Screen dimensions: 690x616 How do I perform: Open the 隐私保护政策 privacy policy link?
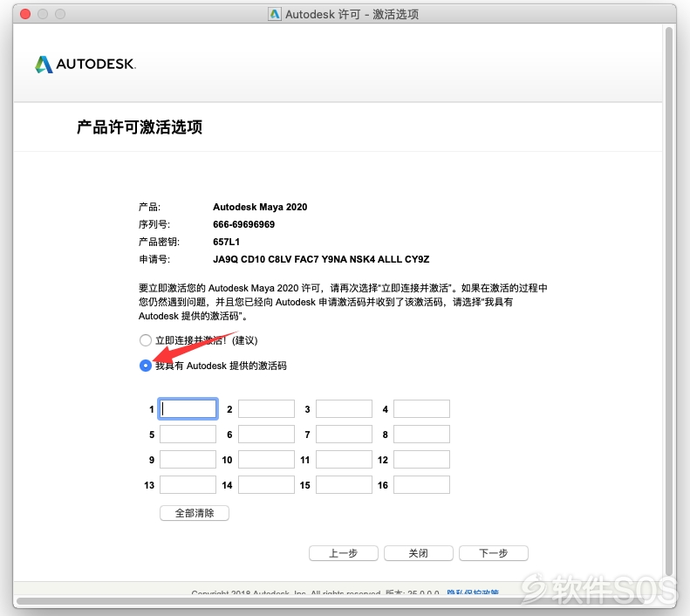[x=473, y=592]
